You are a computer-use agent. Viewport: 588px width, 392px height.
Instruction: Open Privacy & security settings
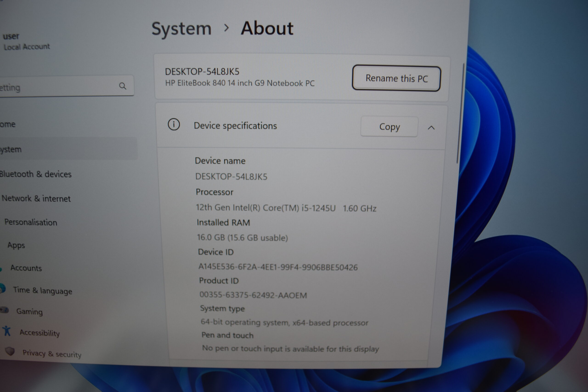tap(52, 354)
